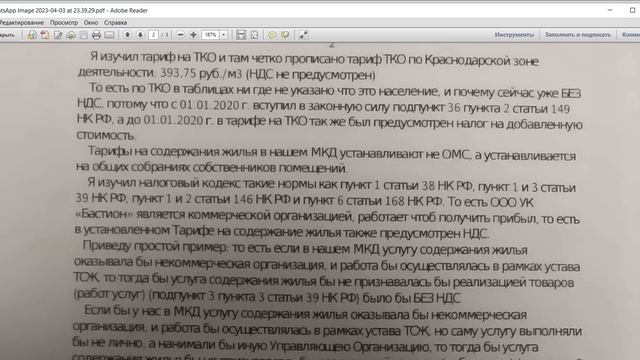640x360 pixels.
Task: Open the Редактирование menu
Action: [x=21, y=23]
